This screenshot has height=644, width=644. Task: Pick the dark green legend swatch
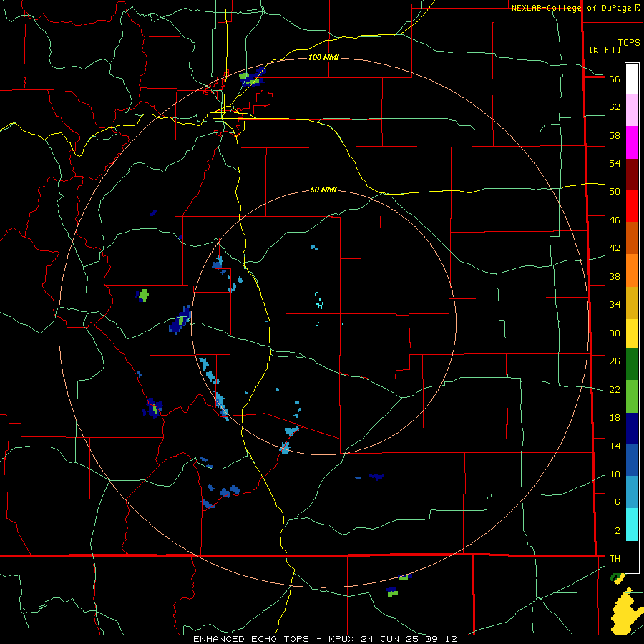click(632, 364)
